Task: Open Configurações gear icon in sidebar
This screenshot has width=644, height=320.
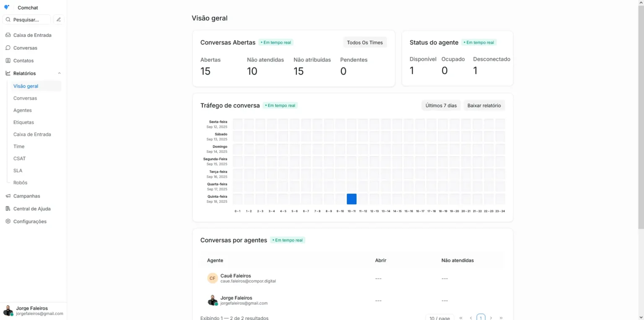Action: tap(8, 222)
